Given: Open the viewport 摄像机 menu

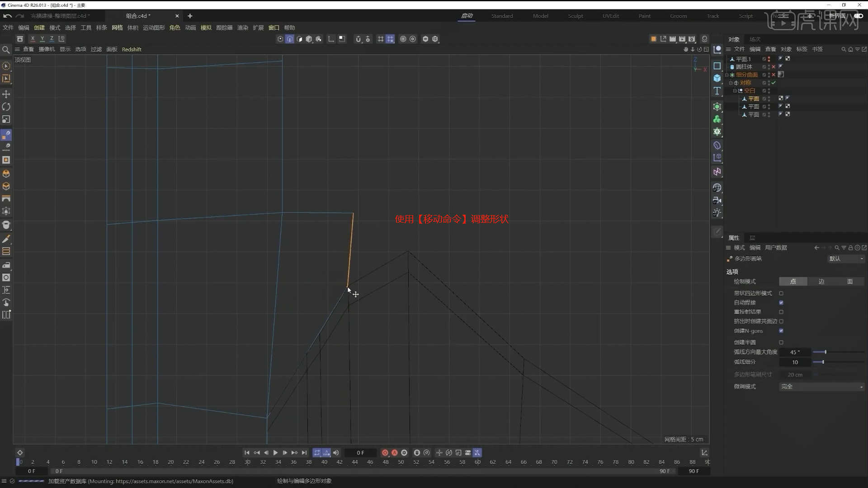Looking at the screenshot, I should click(x=47, y=49).
